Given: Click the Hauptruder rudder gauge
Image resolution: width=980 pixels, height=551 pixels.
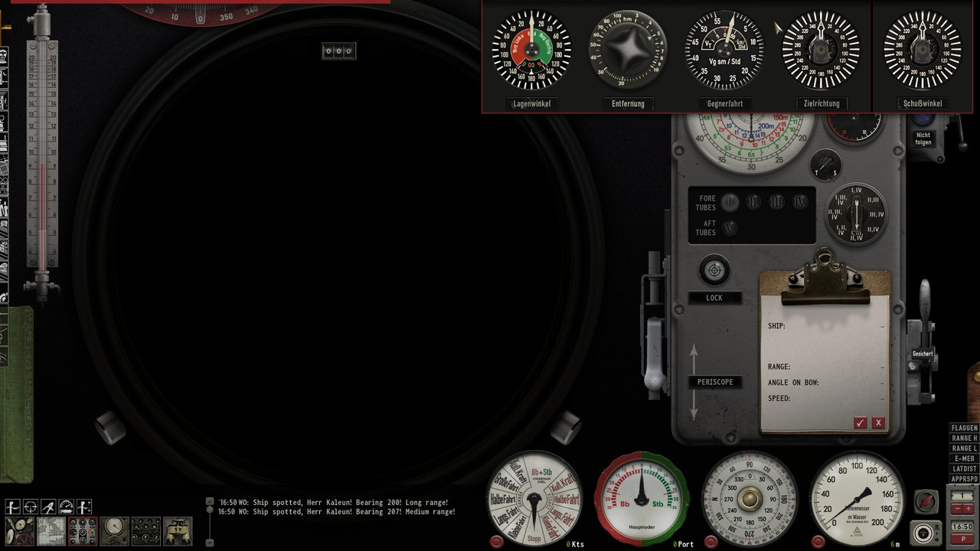Looking at the screenshot, I should (x=642, y=498).
